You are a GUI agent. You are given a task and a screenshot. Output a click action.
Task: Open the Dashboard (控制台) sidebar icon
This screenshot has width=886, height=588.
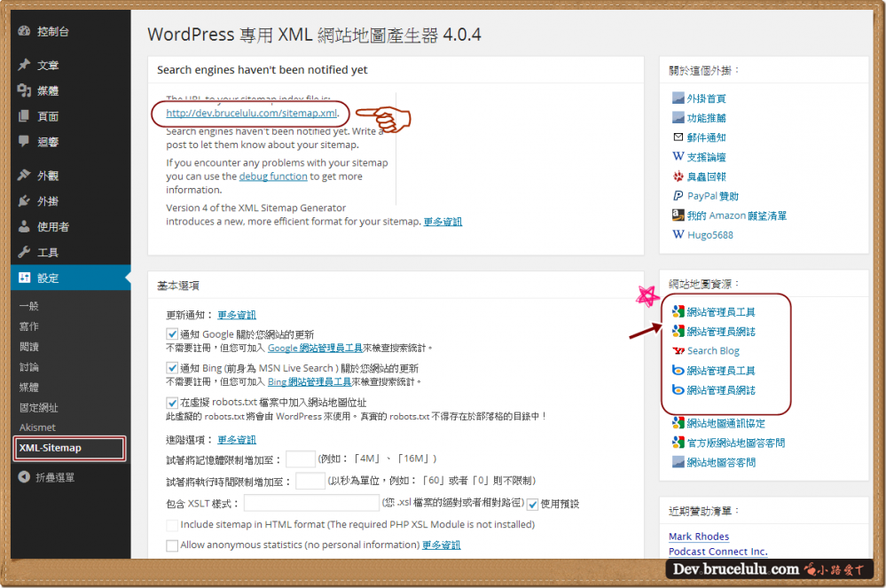(x=24, y=31)
